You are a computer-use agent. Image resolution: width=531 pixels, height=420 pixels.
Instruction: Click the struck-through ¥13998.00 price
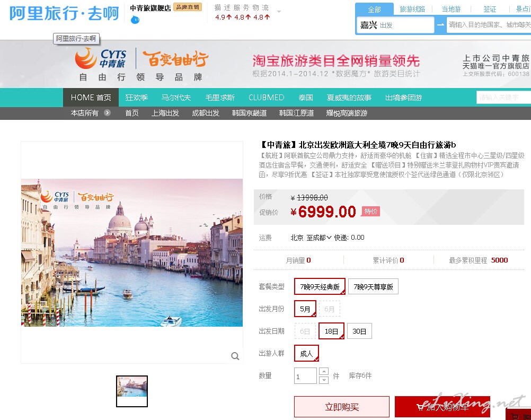point(309,197)
